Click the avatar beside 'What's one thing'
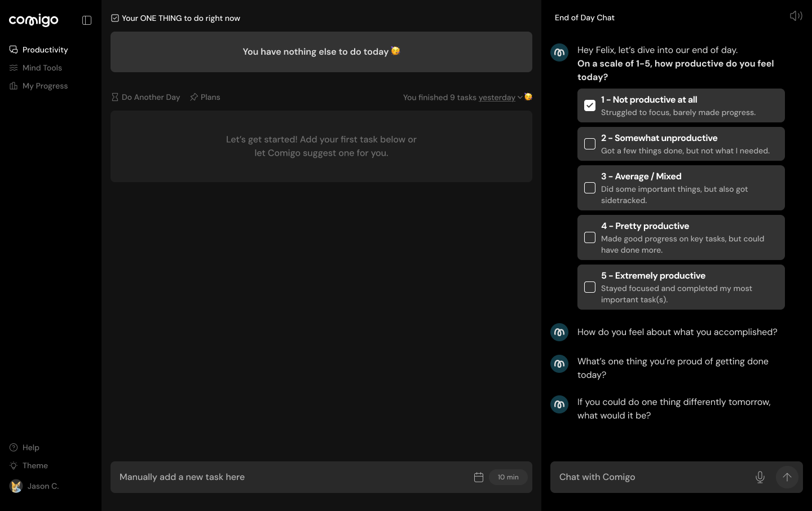812x511 pixels. 559,364
